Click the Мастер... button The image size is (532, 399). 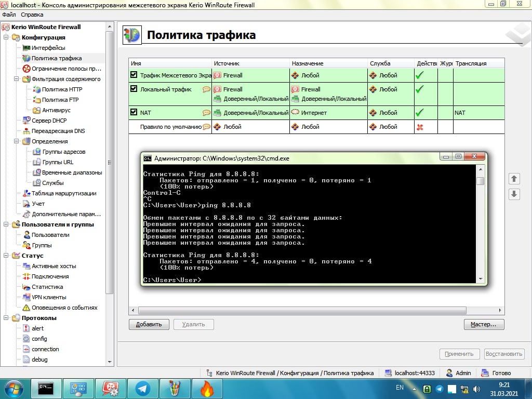point(484,324)
